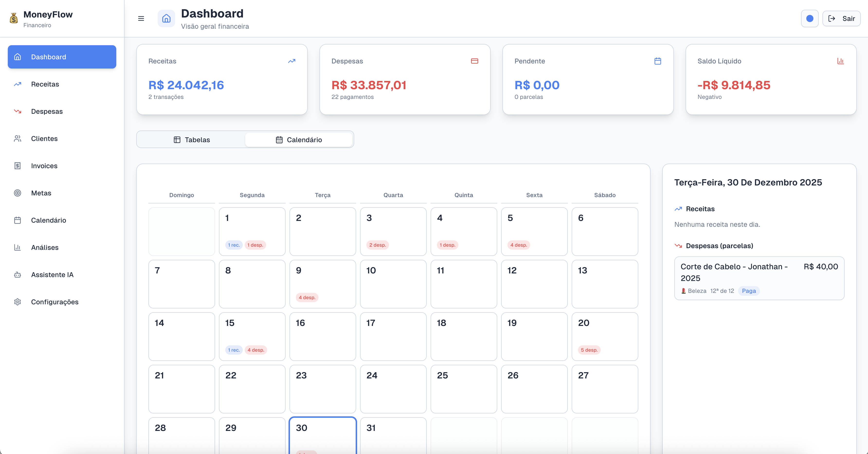
Task: Open Dashboard in the sidebar
Action: tap(62, 57)
